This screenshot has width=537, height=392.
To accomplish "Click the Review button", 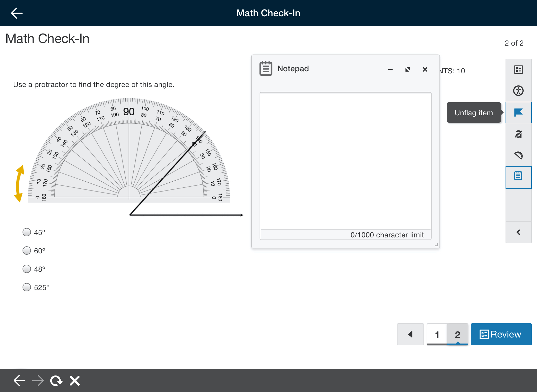I will pos(501,334).
